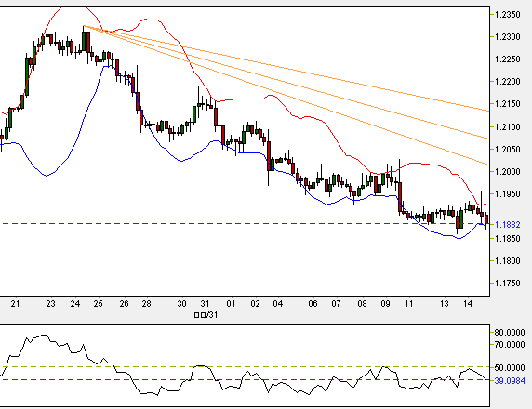The width and height of the screenshot is (532, 409).
Task: Click the 1.2250 price axis label
Action: (x=507, y=59)
